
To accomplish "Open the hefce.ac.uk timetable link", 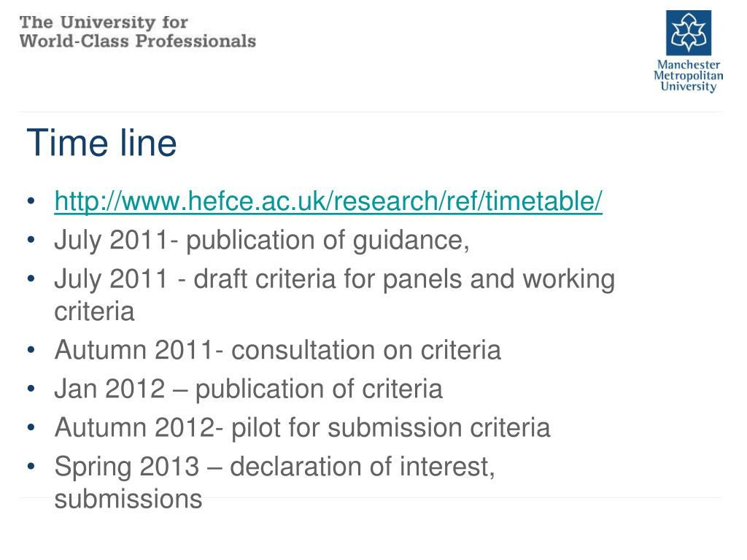I will click(x=328, y=202).
